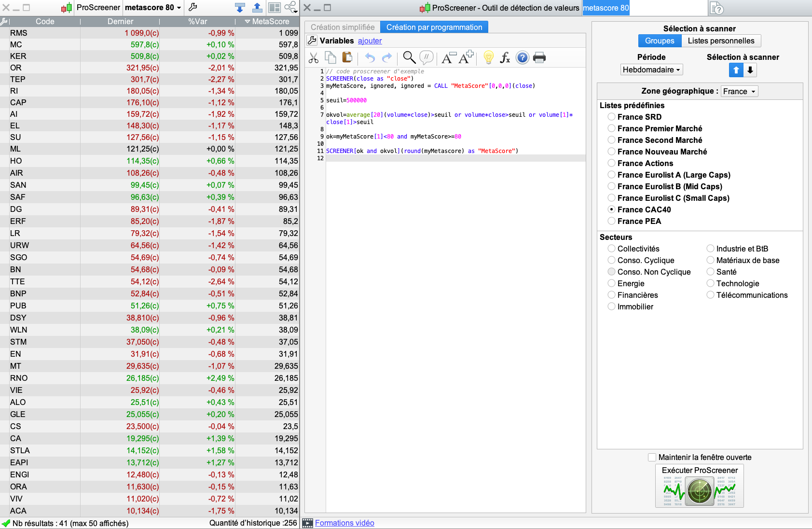Undo the last code edit
The image size is (812, 529).
(x=370, y=58)
